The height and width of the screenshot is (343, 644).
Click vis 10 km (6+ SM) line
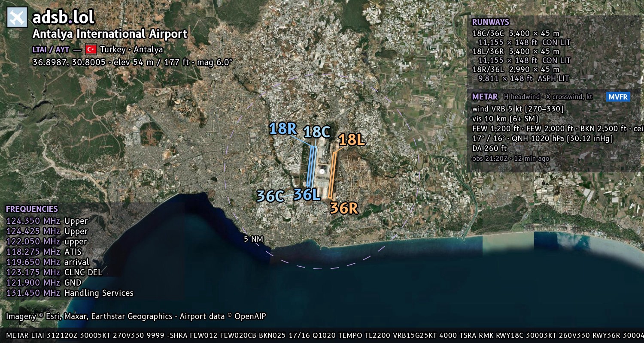[505, 118]
